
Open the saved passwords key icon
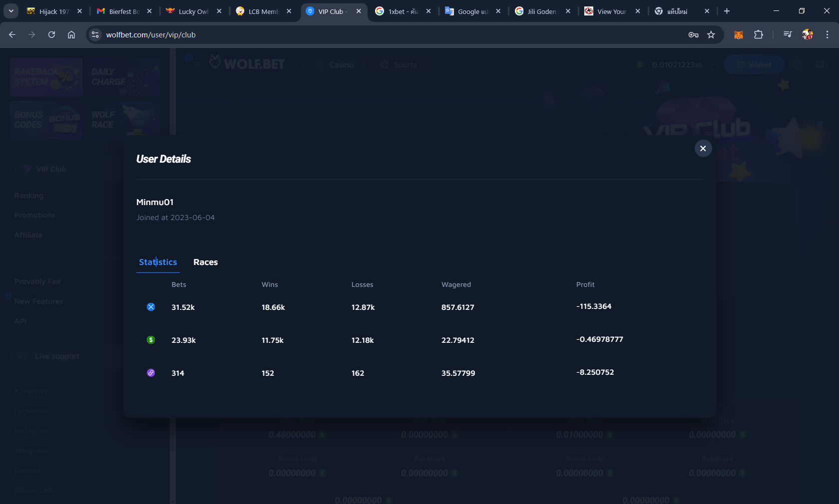tap(693, 34)
